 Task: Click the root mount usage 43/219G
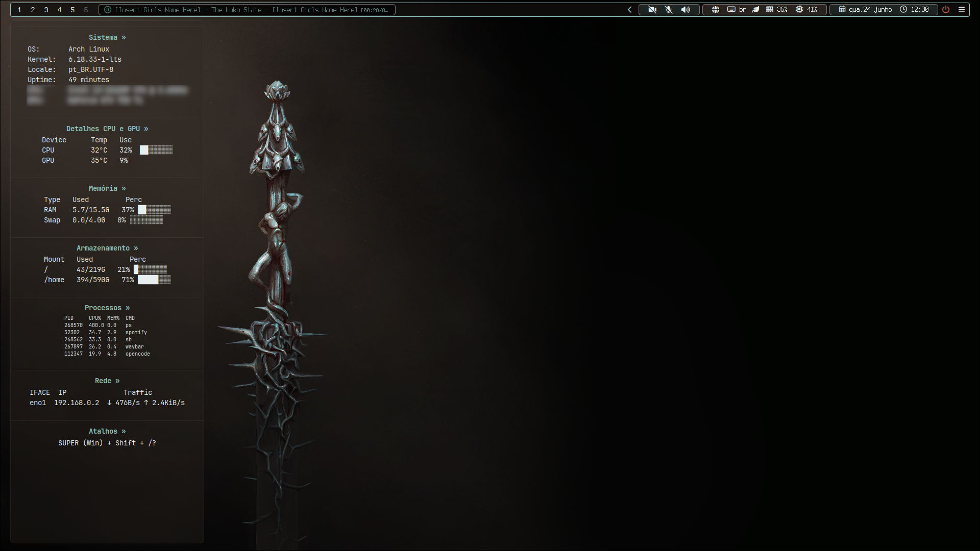pyautogui.click(x=91, y=269)
